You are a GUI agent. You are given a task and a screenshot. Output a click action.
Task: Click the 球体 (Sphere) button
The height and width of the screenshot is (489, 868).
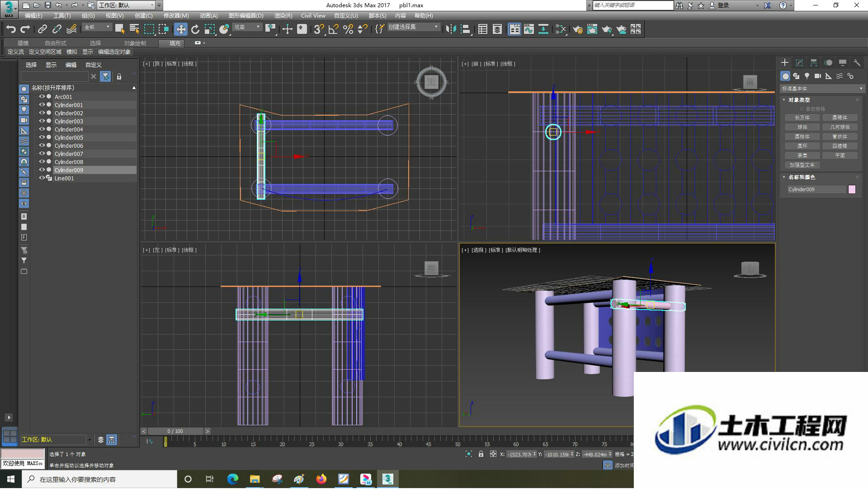coord(802,127)
